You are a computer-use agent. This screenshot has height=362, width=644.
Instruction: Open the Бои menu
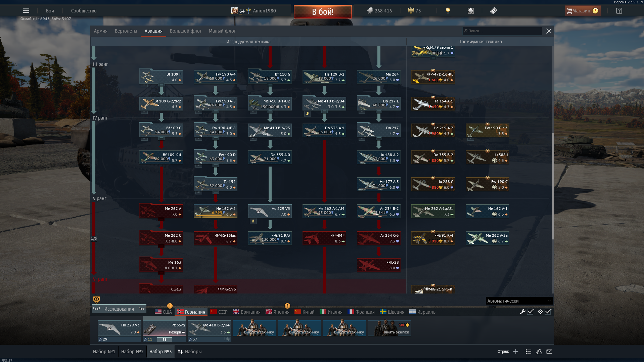[50, 11]
